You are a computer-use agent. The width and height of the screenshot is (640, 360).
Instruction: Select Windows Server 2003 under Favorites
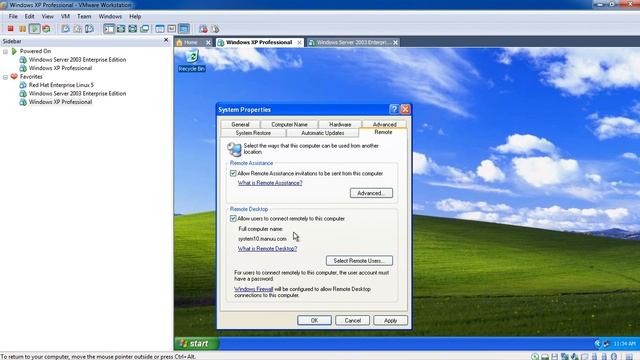pyautogui.click(x=77, y=93)
